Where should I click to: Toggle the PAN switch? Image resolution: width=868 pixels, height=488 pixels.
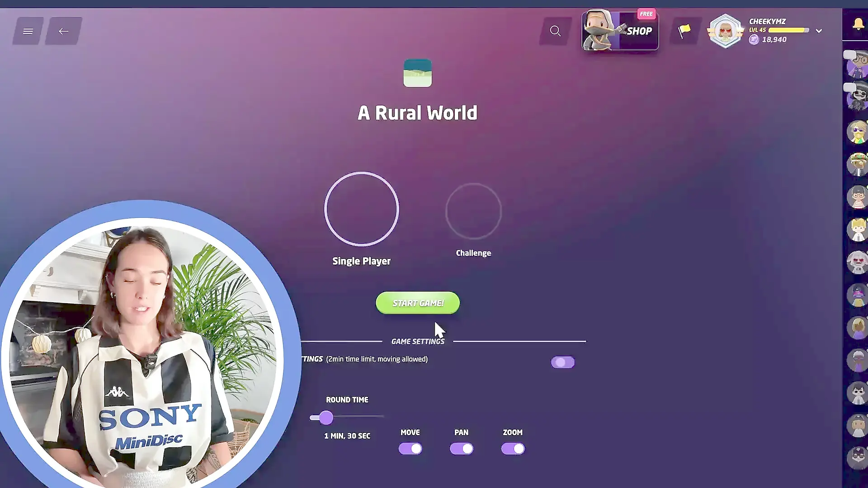[461, 449]
